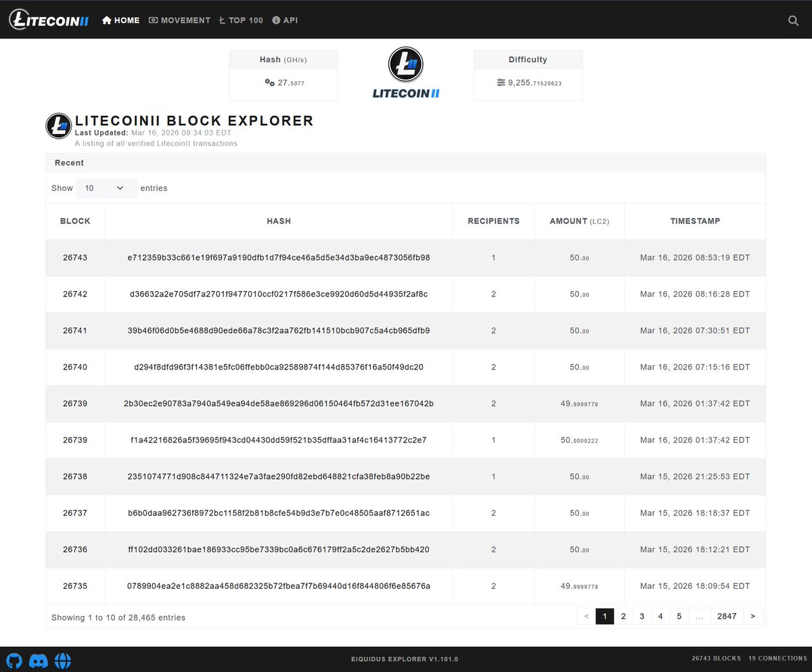Click timestamp Mar 16, 2026 07:15:16 EDT

(695, 367)
